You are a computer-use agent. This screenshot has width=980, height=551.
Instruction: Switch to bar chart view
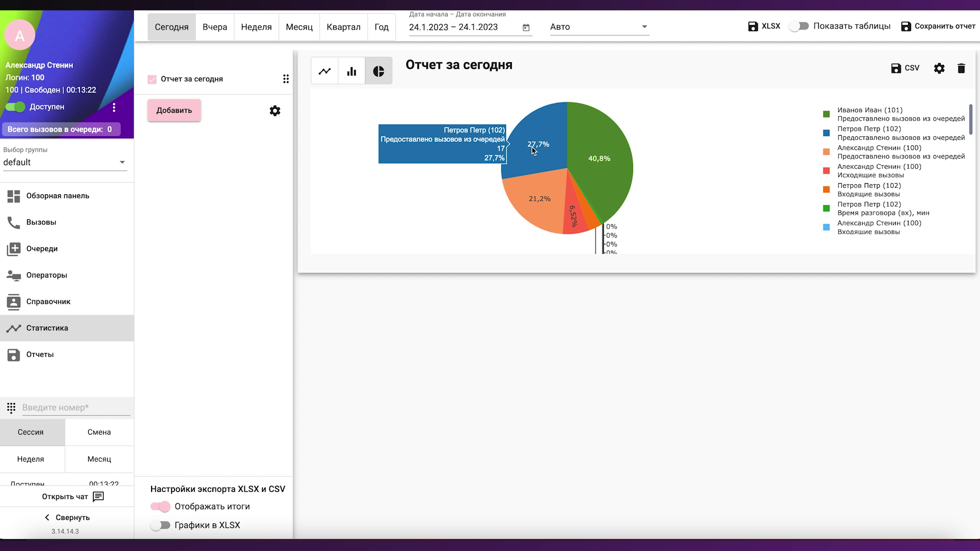[352, 71]
